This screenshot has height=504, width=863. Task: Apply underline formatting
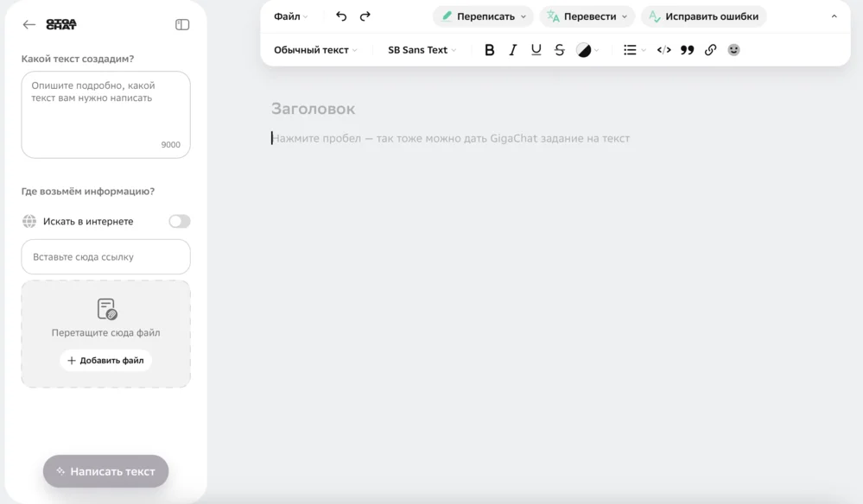click(x=536, y=50)
